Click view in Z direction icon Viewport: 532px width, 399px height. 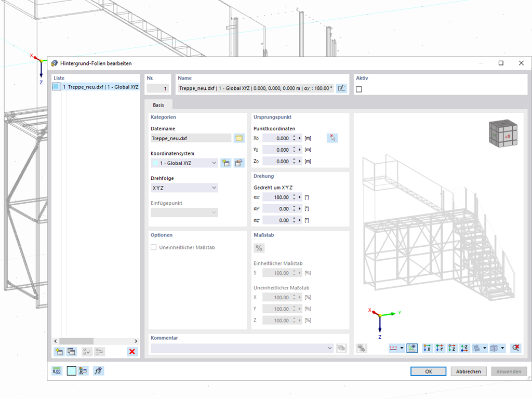[452, 348]
